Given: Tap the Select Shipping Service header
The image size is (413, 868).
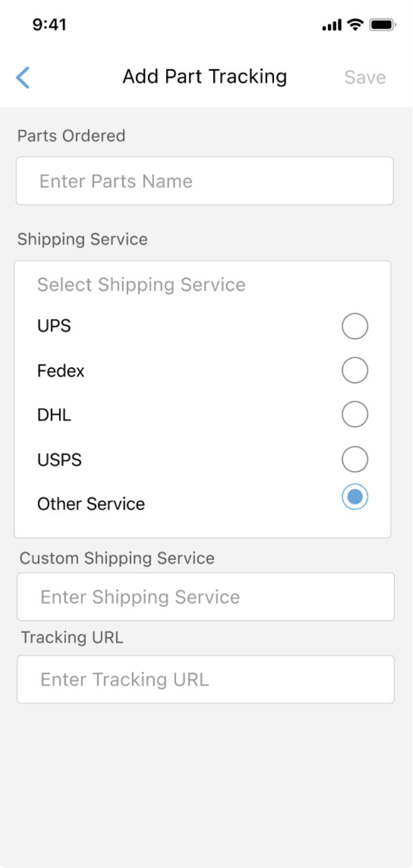Looking at the screenshot, I should tap(141, 285).
